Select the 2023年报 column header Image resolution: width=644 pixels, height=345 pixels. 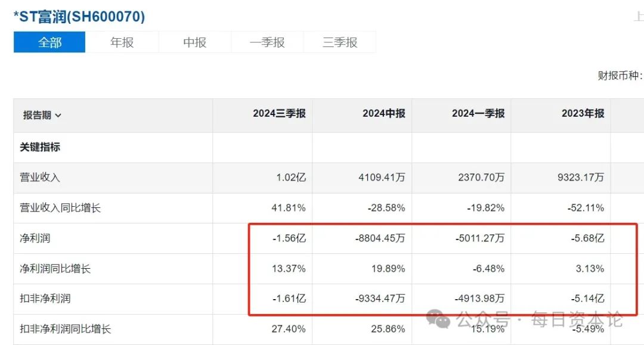583,114
